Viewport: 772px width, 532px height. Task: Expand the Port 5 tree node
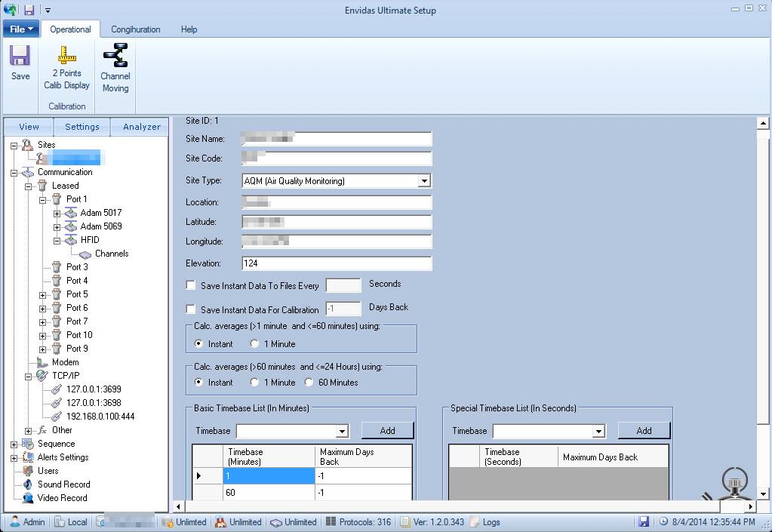point(43,294)
